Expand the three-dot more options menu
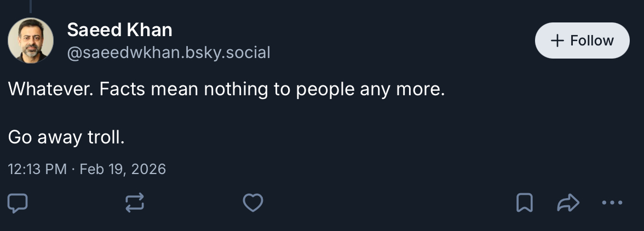Image resolution: width=644 pixels, height=231 pixels. coord(612,203)
